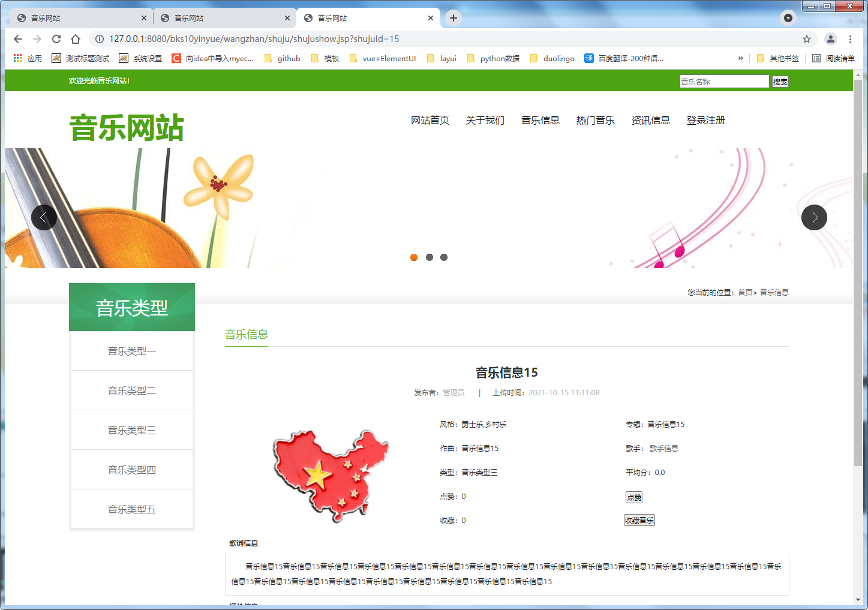Open the python数据 bookmark folder
The width and height of the screenshot is (868, 610).
[493, 58]
